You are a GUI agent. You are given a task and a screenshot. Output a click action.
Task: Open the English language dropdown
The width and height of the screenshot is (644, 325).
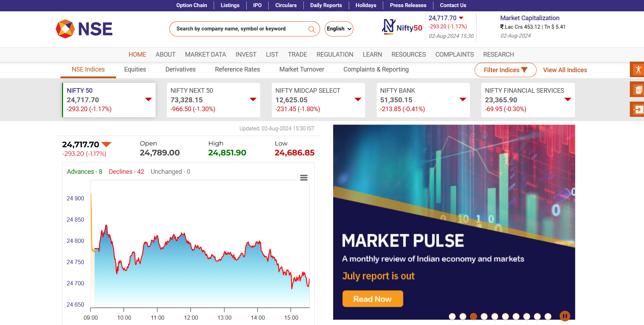click(x=339, y=29)
